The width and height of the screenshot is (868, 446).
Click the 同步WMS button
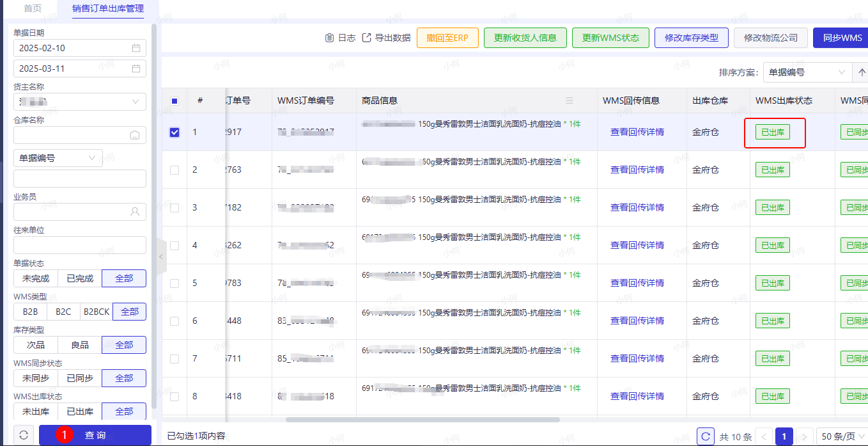[841, 38]
